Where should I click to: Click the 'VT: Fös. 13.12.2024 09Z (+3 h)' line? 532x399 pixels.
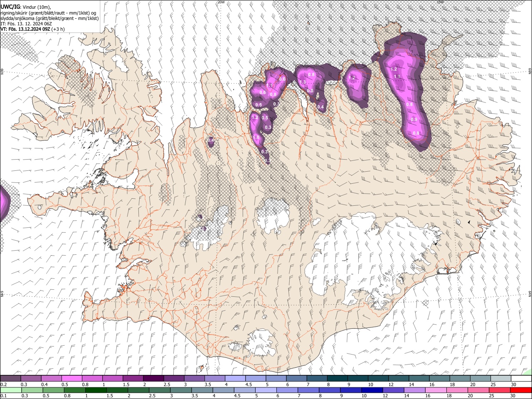(x=32, y=29)
